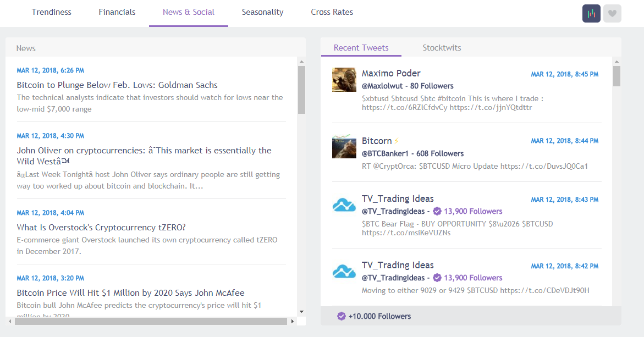Open the Maximo Poder profile name
This screenshot has width=644, height=337.
tap(391, 73)
